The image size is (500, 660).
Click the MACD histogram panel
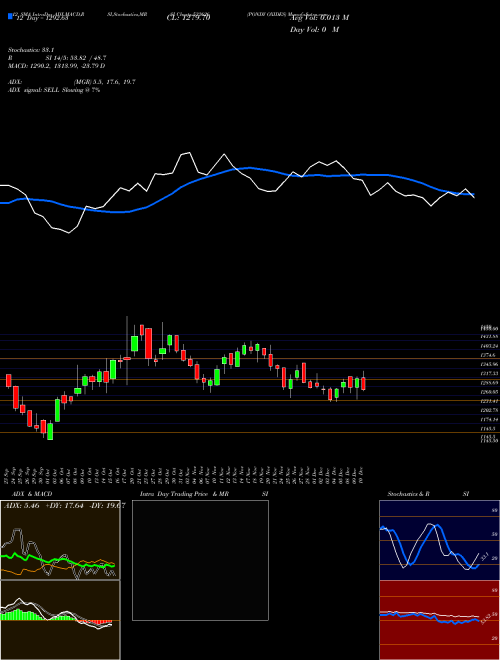click(60, 620)
